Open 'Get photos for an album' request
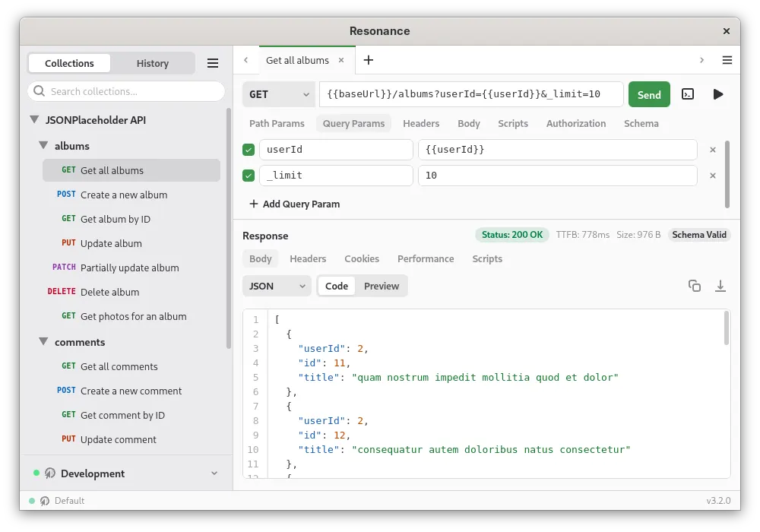The width and height of the screenshot is (760, 532). [x=131, y=316]
